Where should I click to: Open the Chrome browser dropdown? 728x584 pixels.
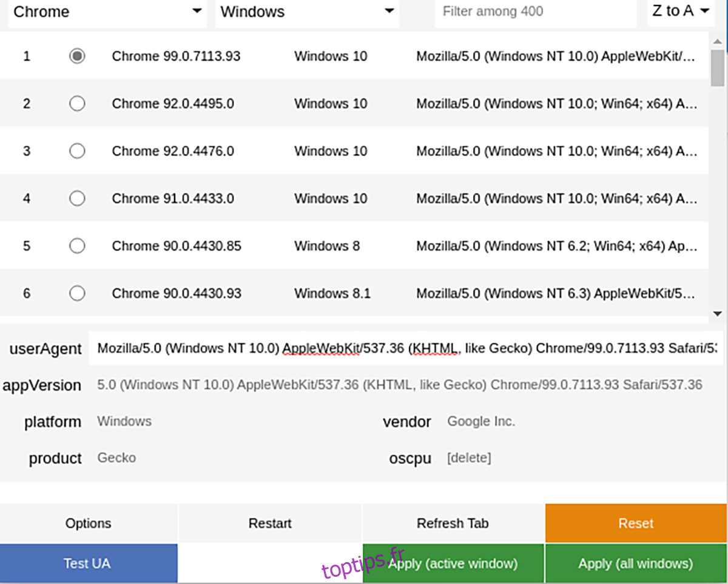tap(107, 12)
